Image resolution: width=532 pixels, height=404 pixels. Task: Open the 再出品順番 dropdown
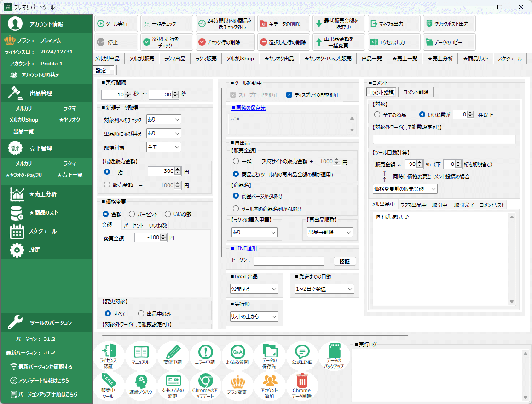click(330, 232)
